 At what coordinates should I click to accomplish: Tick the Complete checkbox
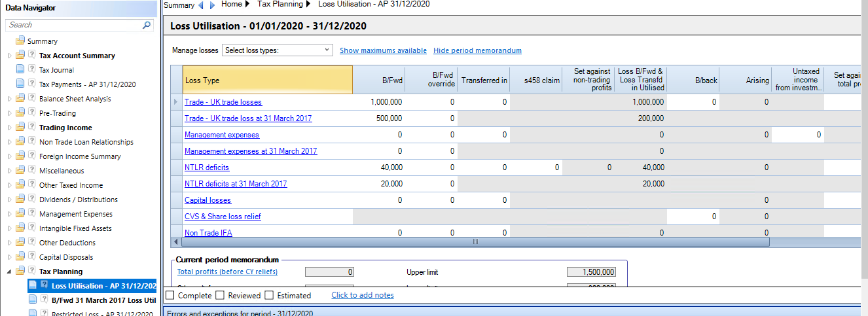click(x=170, y=295)
